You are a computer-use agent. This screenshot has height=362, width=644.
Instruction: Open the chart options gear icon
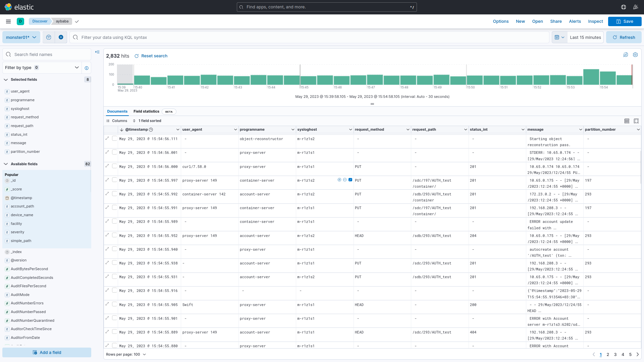tap(635, 55)
